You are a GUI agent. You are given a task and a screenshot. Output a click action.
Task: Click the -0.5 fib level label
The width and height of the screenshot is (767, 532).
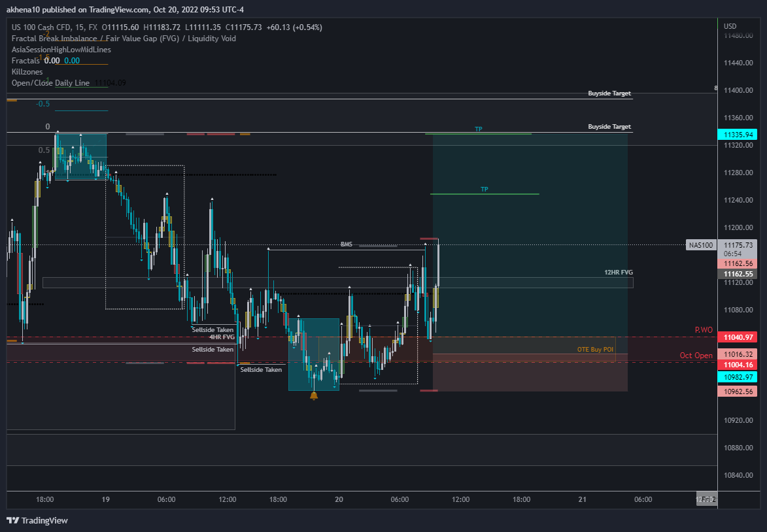click(43, 104)
